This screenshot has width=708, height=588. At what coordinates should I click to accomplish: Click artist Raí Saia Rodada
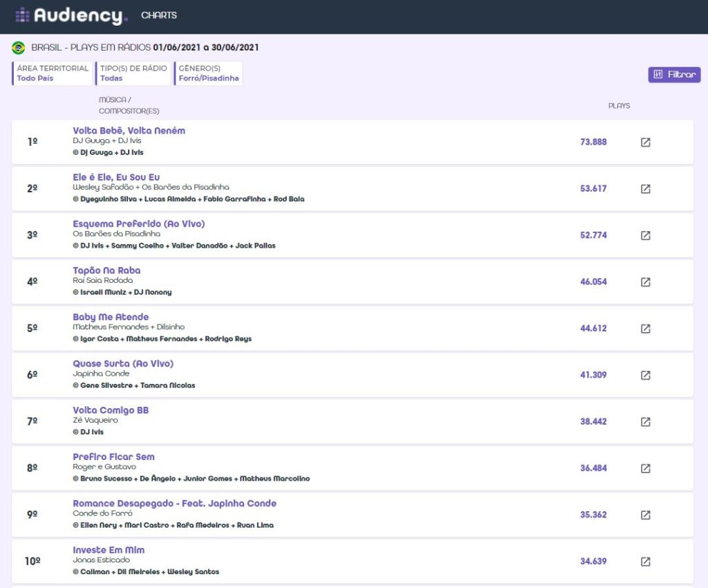[x=102, y=280]
